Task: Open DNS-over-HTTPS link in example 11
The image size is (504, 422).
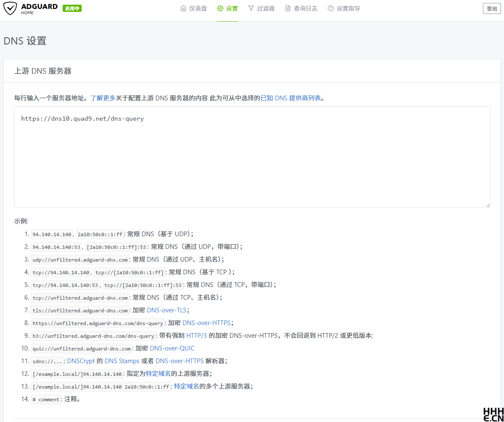Action: (180, 361)
